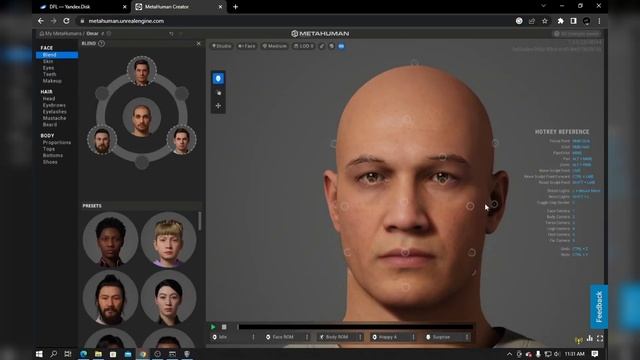Viewport: 640px width, 360px height.
Task: Open the Makeup section under Face
Action: [52, 81]
